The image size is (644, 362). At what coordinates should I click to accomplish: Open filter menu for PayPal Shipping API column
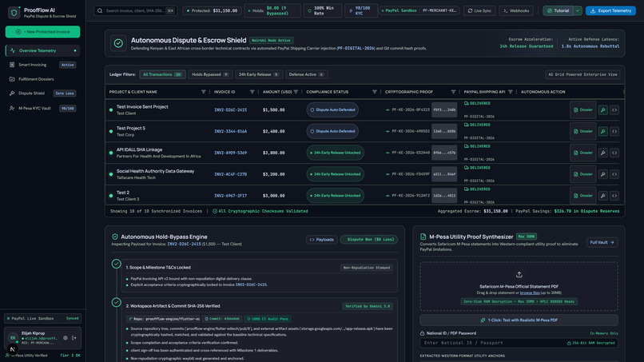click(x=511, y=92)
